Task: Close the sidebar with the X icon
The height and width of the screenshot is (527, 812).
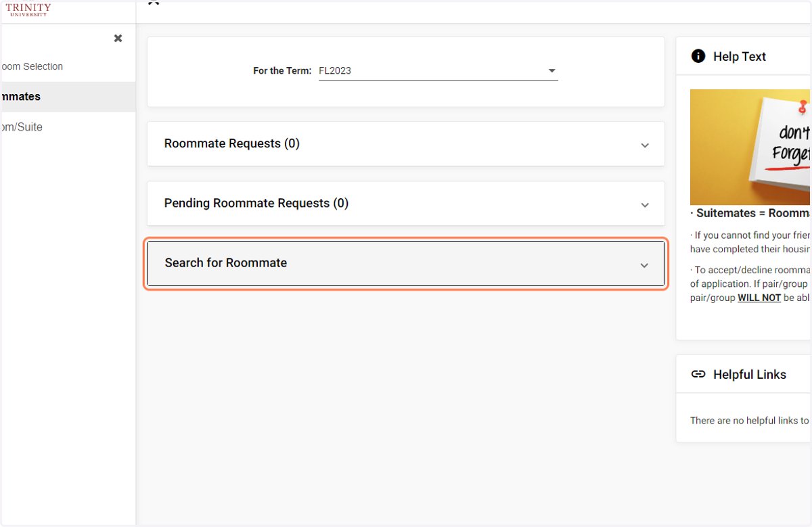Action: (x=118, y=39)
